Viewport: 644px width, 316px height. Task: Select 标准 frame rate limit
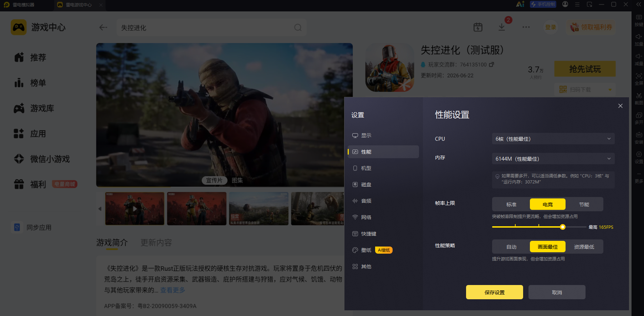tap(511, 204)
